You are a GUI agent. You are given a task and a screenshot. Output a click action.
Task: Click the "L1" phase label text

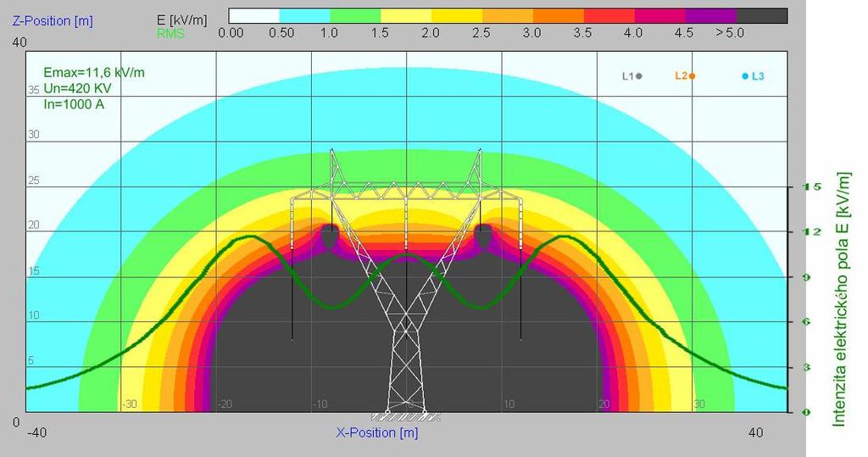628,76
